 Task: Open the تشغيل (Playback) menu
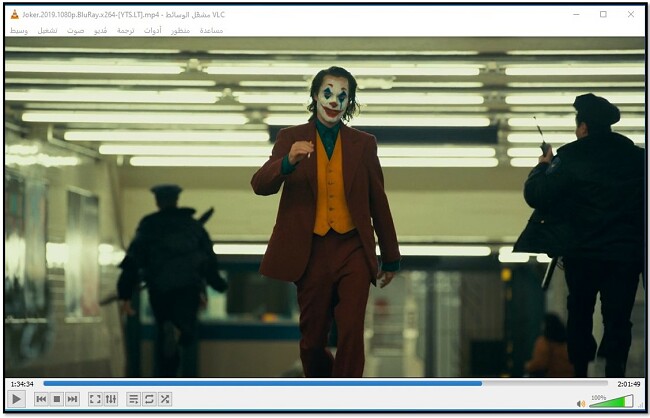coord(48,31)
